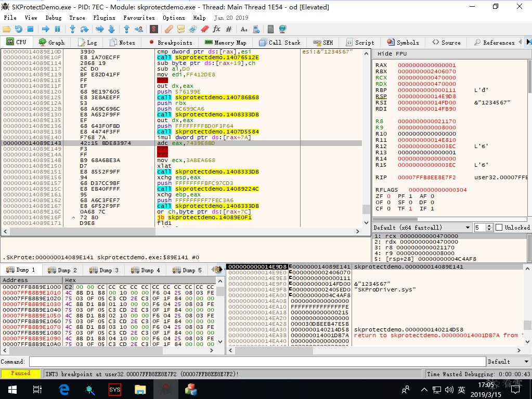Switch to the Log tab
The width and height of the screenshot is (532, 399).
[x=87, y=43]
